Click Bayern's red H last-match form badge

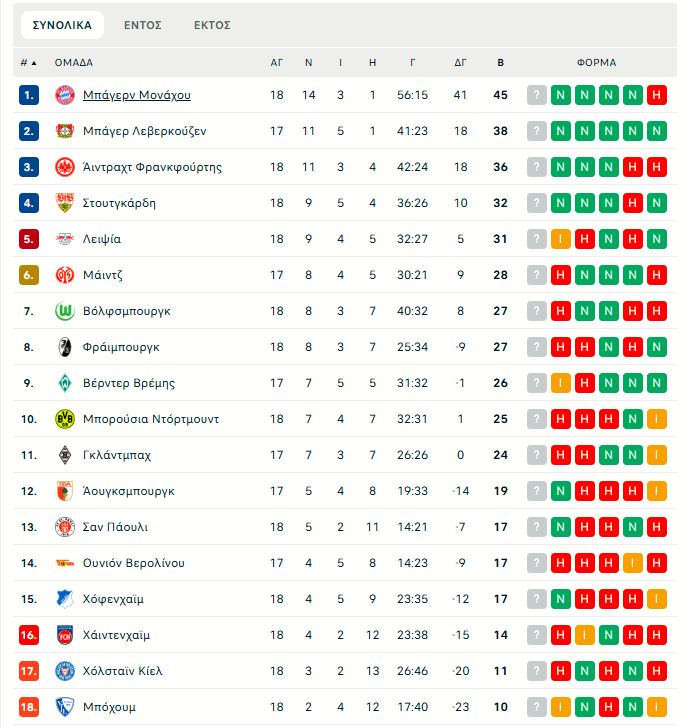[x=656, y=95]
